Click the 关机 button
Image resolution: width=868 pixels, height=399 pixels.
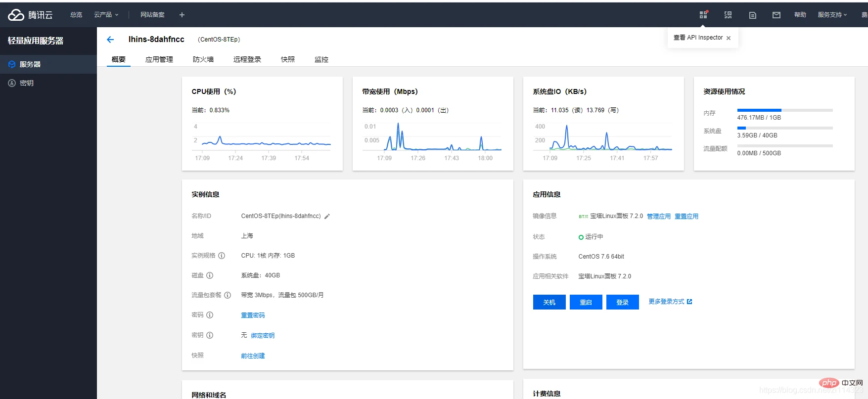click(x=549, y=302)
